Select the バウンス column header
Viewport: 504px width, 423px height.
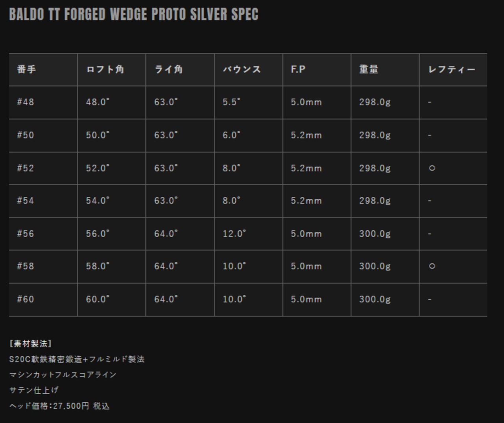point(242,70)
